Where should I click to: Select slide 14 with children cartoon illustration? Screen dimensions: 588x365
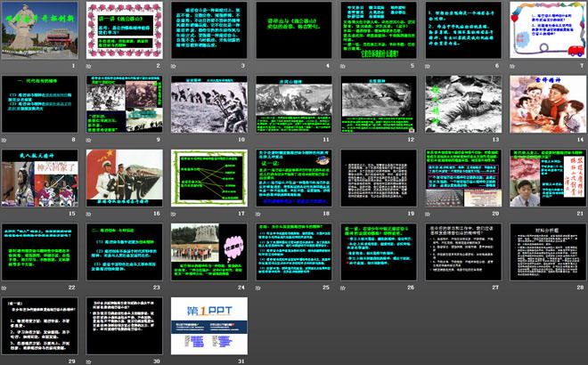548,104
